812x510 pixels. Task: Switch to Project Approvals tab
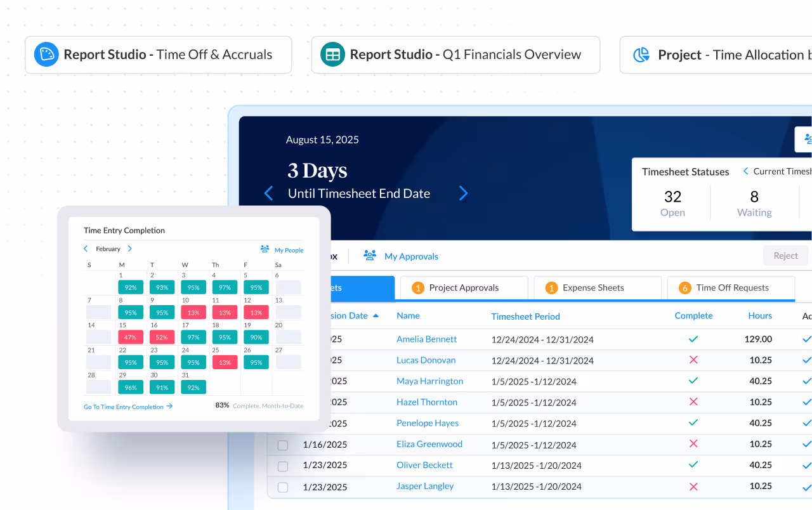click(x=464, y=288)
